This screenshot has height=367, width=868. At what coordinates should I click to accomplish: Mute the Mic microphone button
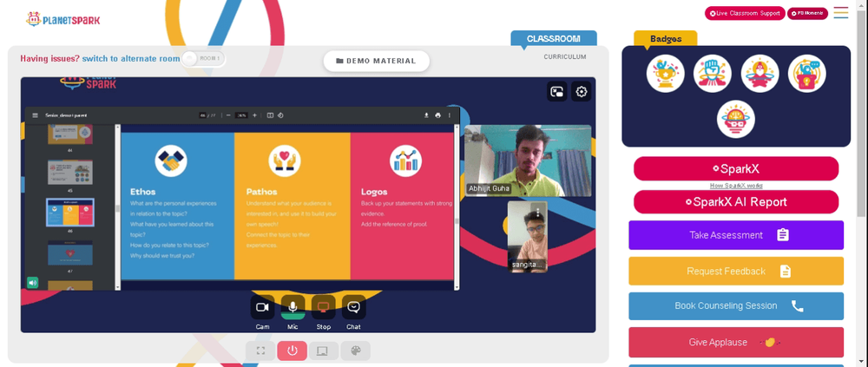point(293,307)
